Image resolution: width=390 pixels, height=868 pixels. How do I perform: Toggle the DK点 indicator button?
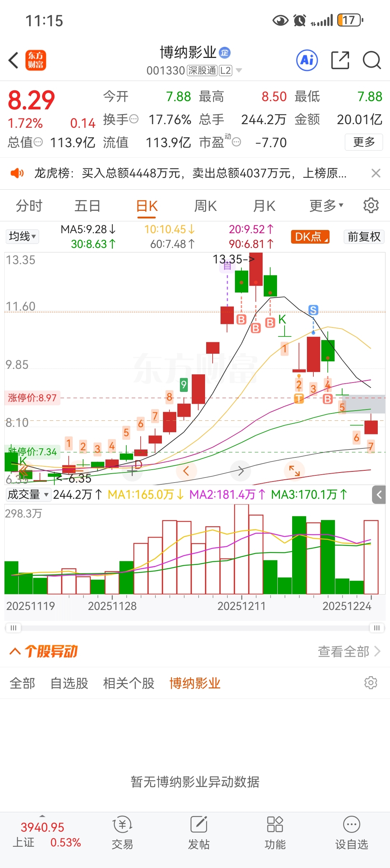[310, 237]
